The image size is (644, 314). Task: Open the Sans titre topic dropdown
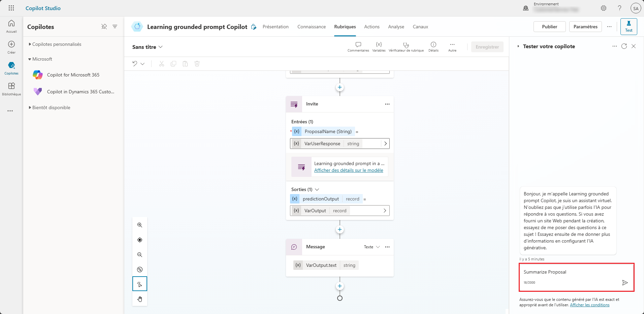pos(148,47)
